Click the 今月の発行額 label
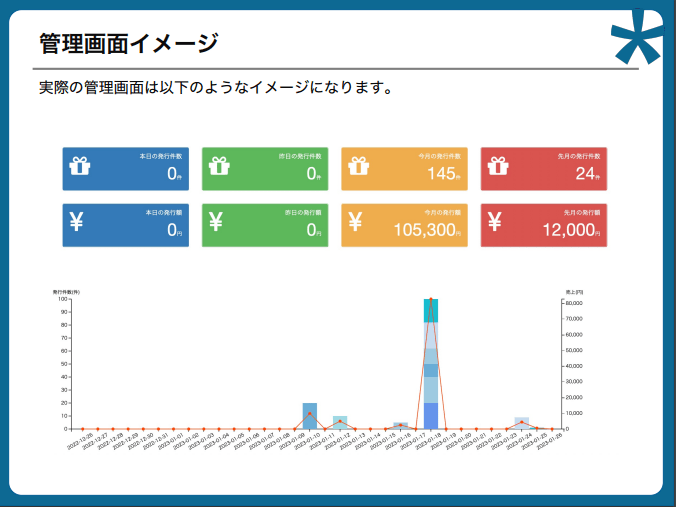The width and height of the screenshot is (676, 507). point(443,213)
